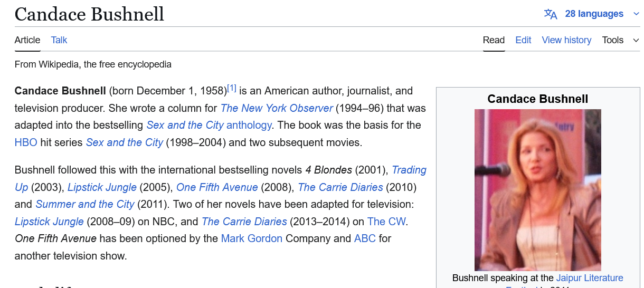Open the One Fifth Avenue link
The width and height of the screenshot is (644, 288).
217,187
